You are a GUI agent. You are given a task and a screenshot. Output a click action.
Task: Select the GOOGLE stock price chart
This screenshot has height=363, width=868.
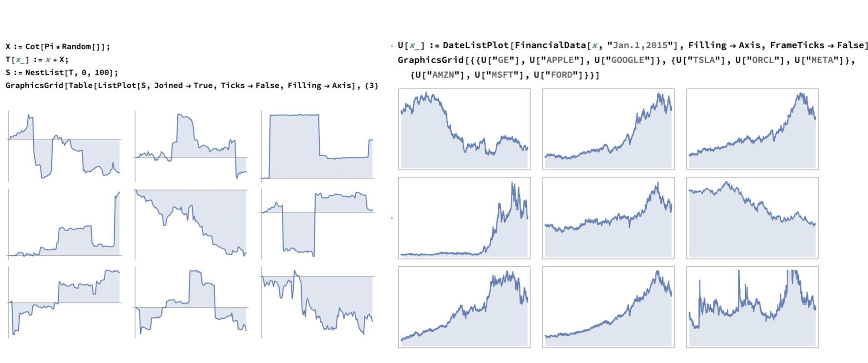pyautogui.click(x=752, y=129)
